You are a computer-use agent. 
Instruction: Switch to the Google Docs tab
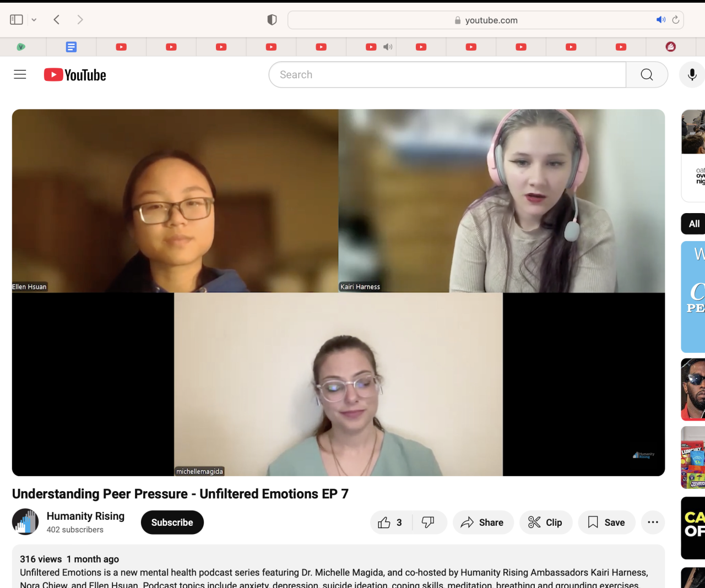(71, 47)
